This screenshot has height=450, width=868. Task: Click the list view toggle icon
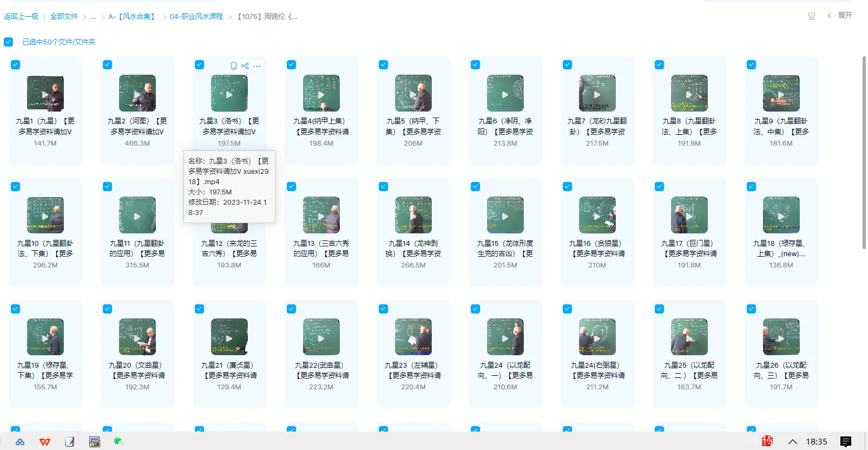coord(812,16)
